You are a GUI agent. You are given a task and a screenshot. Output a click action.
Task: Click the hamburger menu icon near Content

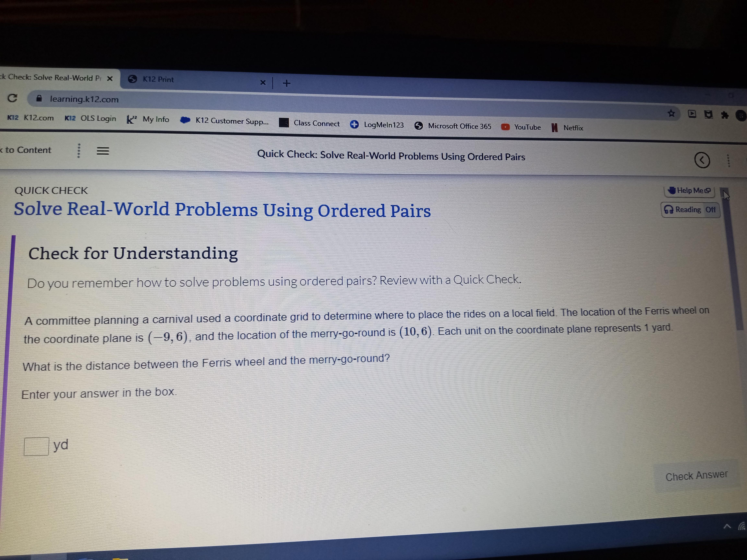(103, 151)
